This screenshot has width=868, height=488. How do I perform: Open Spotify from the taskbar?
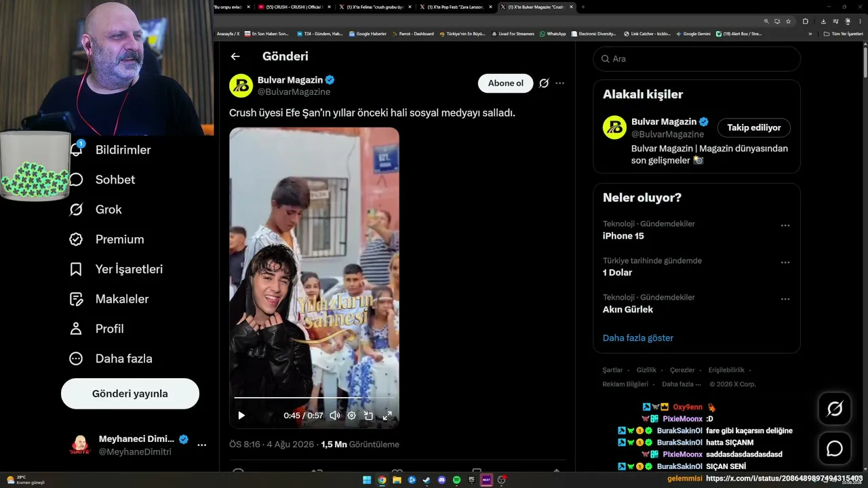pos(456,480)
